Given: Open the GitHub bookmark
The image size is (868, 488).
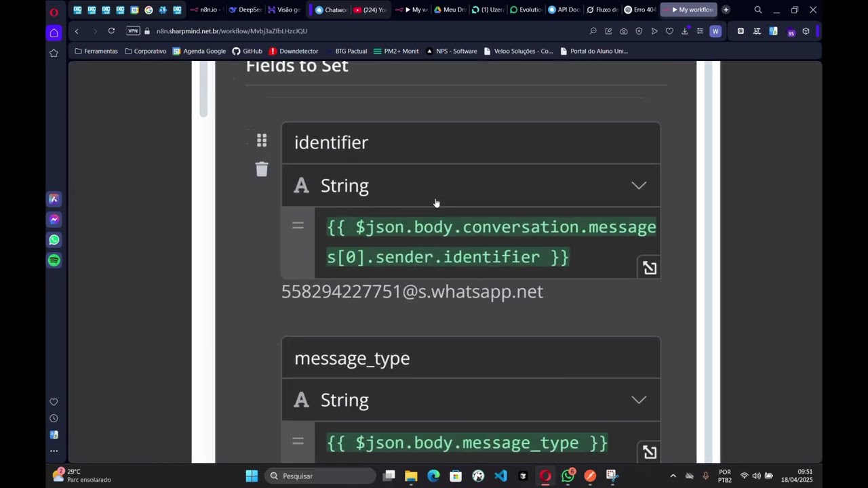Looking at the screenshot, I should tap(247, 51).
